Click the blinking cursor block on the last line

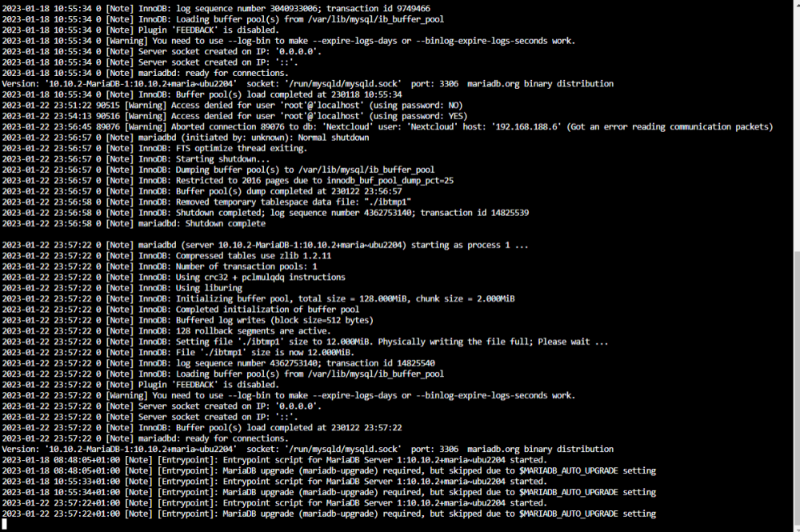(x=5, y=524)
